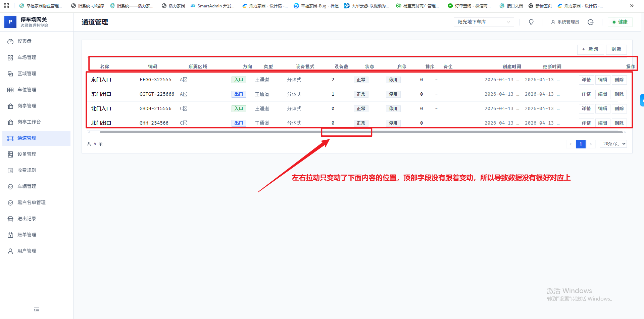Open the 20条/页 page size dropdown
Viewport: 644px width, 319px height.
coord(614,144)
